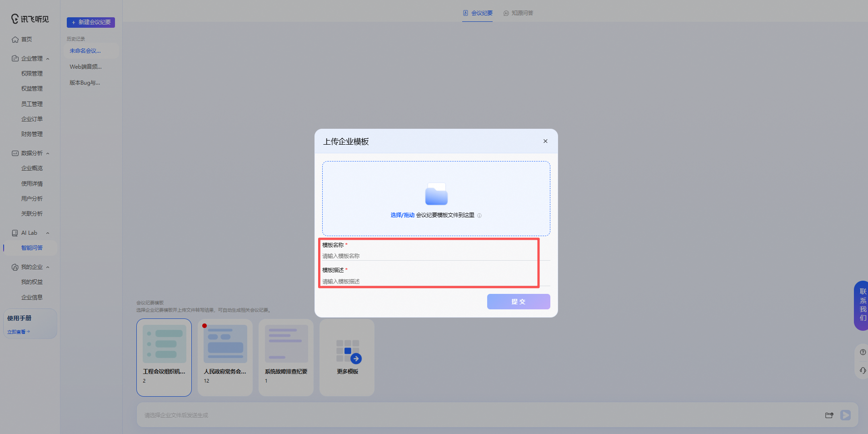
Task: Click the send arrow icon in the input bar
Action: (845, 415)
